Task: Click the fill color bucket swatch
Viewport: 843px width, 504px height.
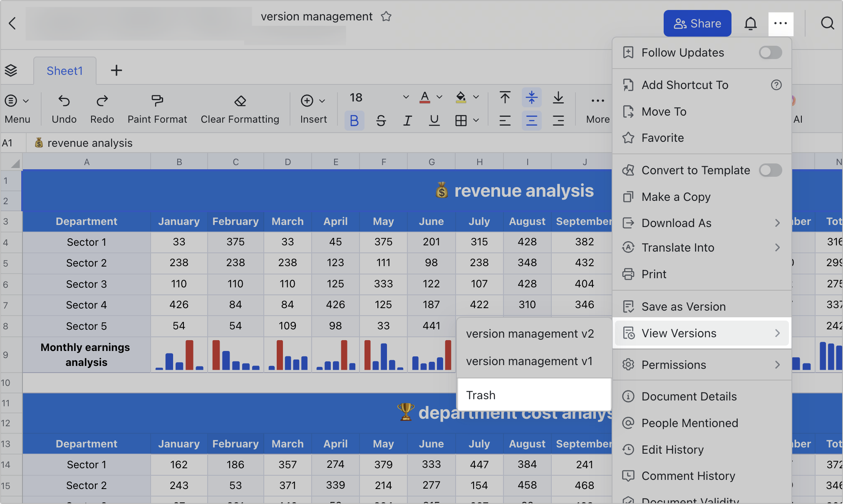Action: [461, 98]
